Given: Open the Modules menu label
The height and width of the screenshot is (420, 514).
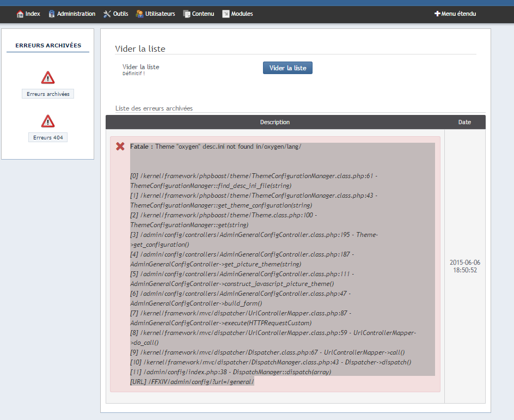Looking at the screenshot, I should click(x=242, y=14).
